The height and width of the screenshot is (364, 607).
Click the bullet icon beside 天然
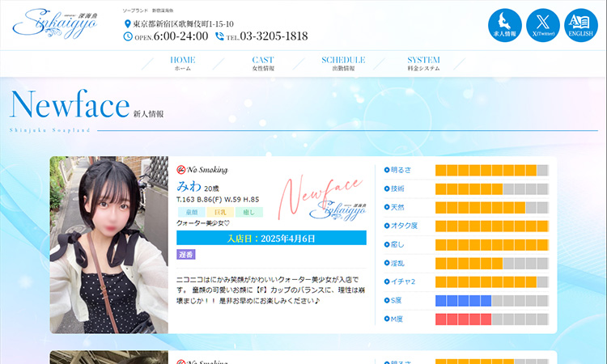tap(387, 207)
